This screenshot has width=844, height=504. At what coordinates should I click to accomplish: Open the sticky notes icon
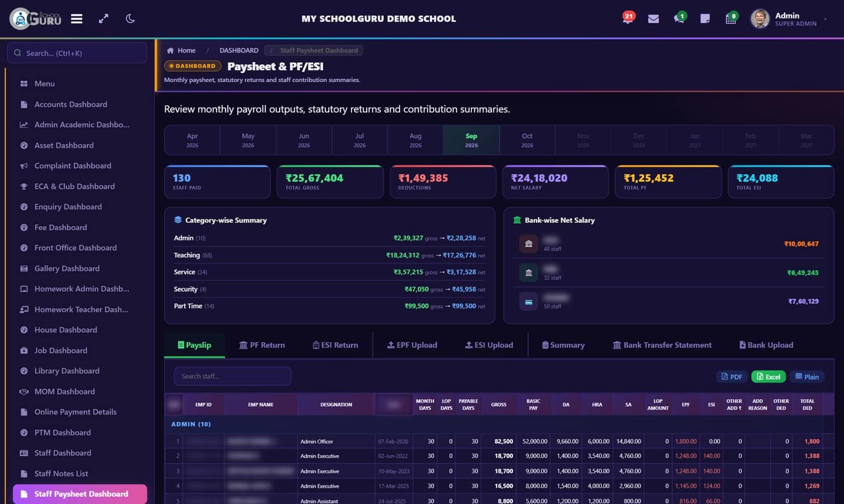[x=705, y=19]
